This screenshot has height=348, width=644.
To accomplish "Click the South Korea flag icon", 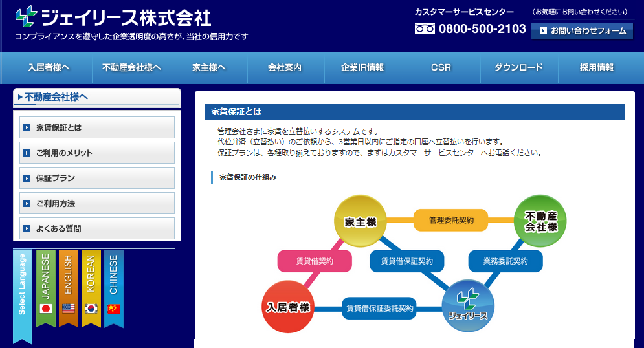I will [x=91, y=309].
